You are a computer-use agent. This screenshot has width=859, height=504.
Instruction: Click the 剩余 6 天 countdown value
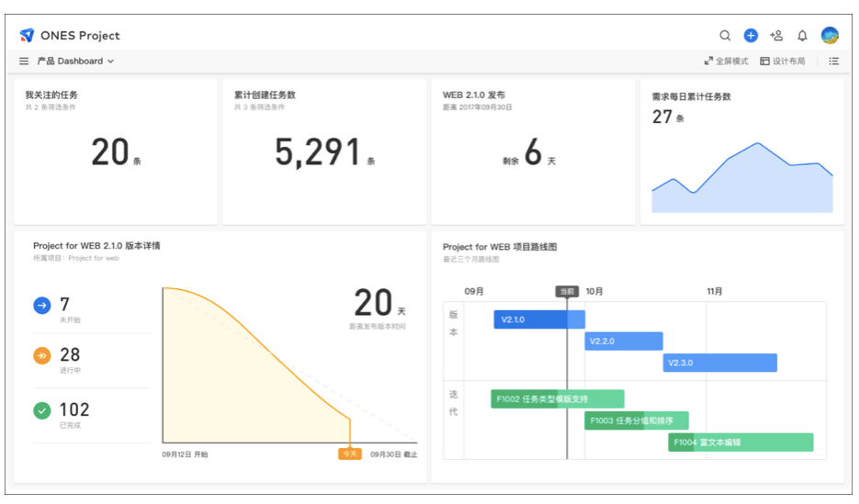(529, 152)
